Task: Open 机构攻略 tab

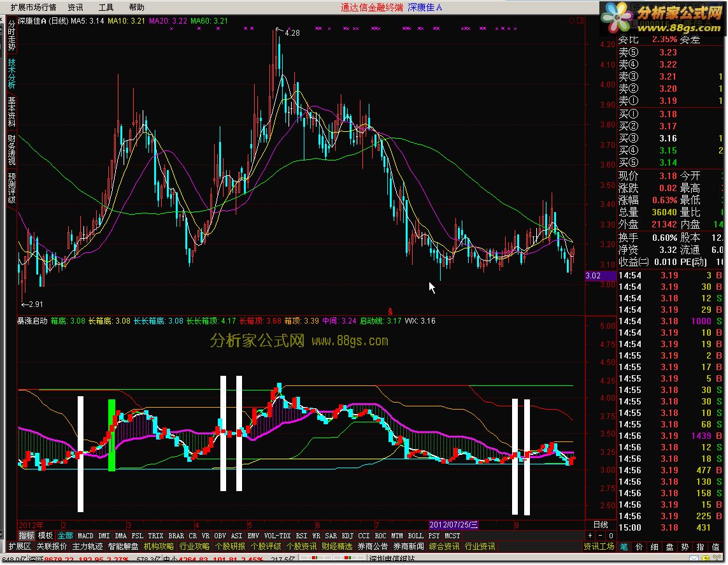Action: [159, 547]
